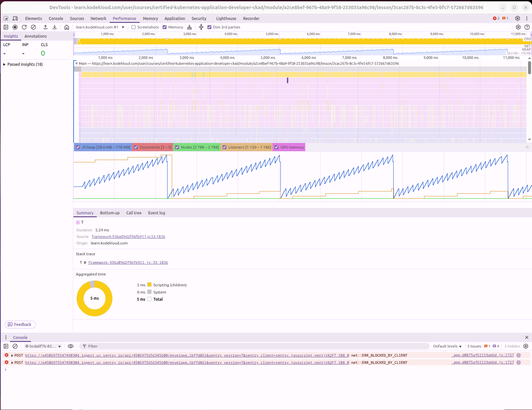Open capture settings gear in Performance toolbar
Image resolution: width=532 pixels, height=410 pixels.
click(x=518, y=27)
